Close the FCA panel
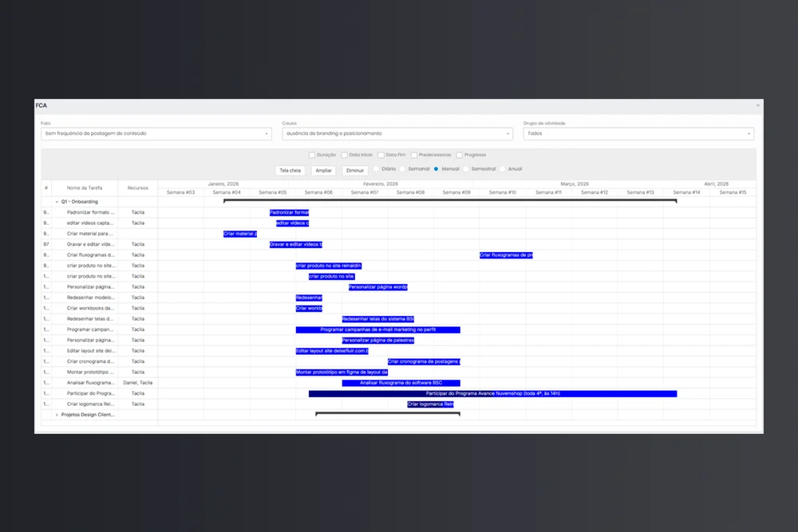This screenshot has height=532, width=798. (x=757, y=105)
